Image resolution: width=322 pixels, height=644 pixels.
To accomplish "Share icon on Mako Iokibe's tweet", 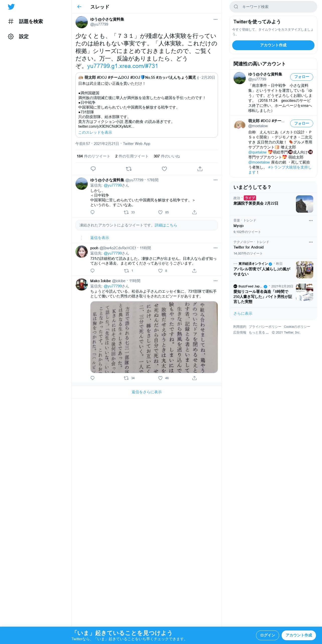I will click(194, 378).
